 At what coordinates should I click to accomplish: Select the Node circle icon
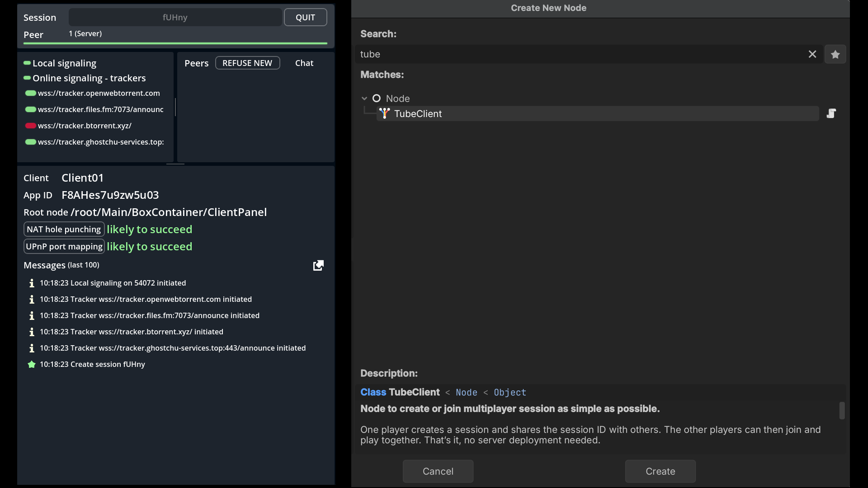(376, 99)
